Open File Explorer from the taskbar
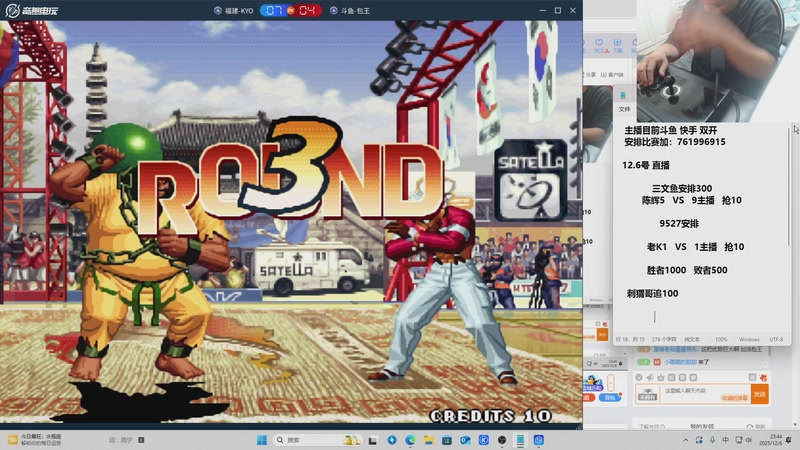The image size is (800, 450). 428,440
